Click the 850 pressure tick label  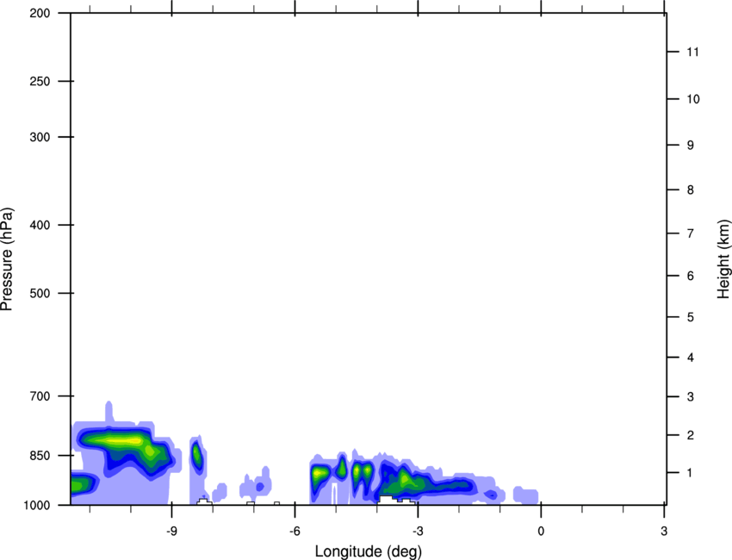click(x=40, y=456)
